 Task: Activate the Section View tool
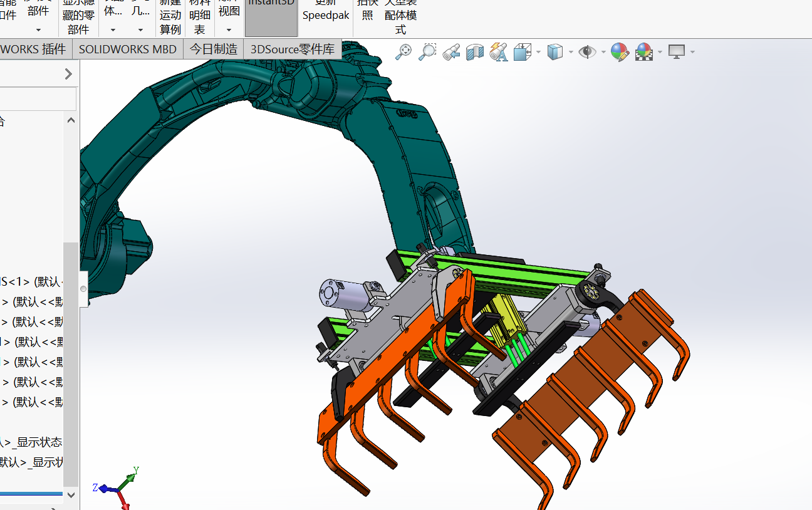[475, 51]
